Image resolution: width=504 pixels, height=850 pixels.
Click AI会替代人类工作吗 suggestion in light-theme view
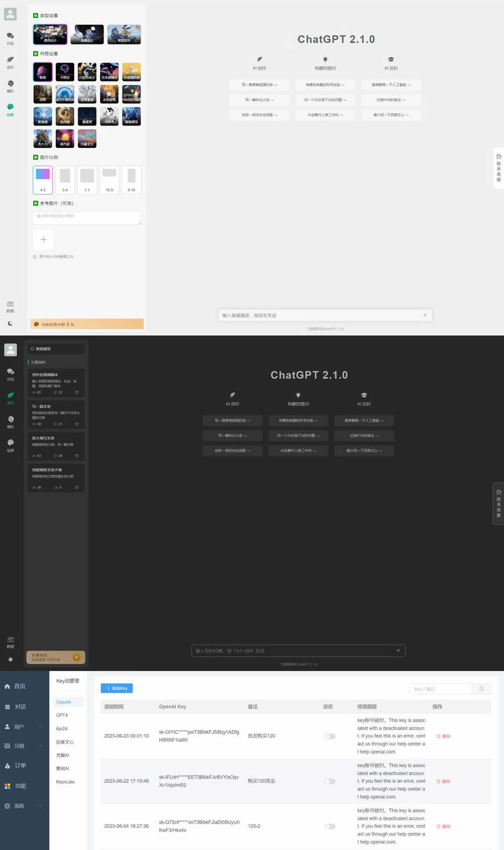pos(326,115)
